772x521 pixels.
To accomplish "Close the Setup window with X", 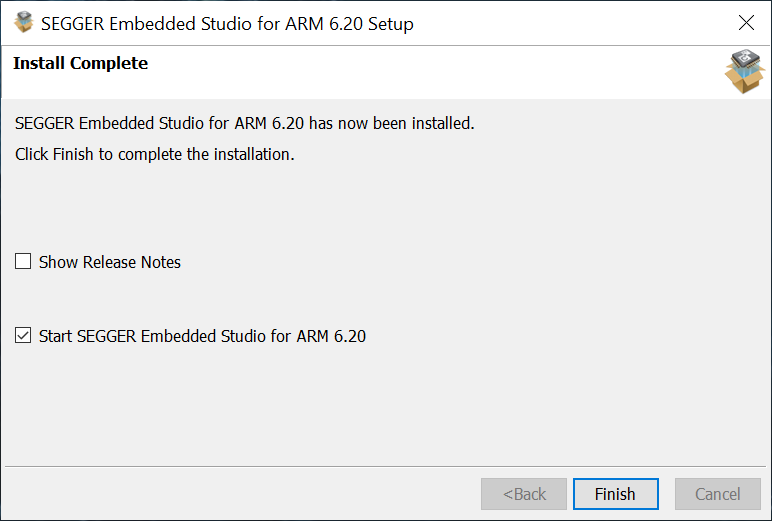I will [746, 22].
